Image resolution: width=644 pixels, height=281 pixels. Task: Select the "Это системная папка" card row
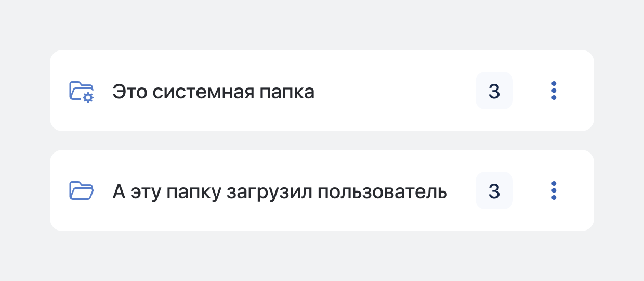pyautogui.click(x=322, y=91)
